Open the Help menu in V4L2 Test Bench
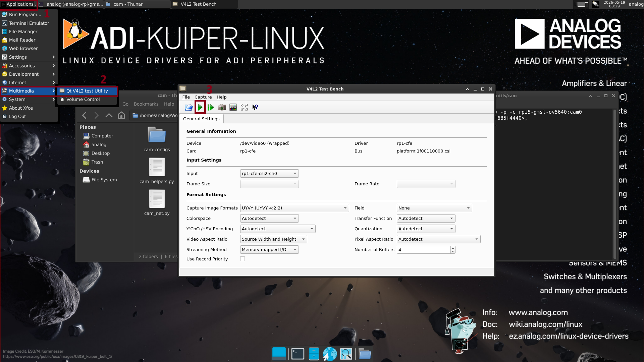The image size is (644, 362). tap(221, 97)
